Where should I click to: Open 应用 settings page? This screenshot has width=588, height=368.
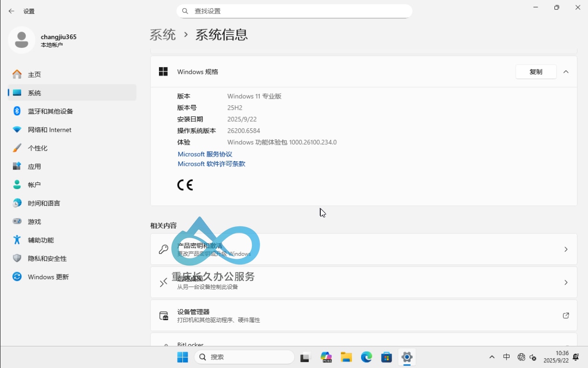pyautogui.click(x=72, y=166)
